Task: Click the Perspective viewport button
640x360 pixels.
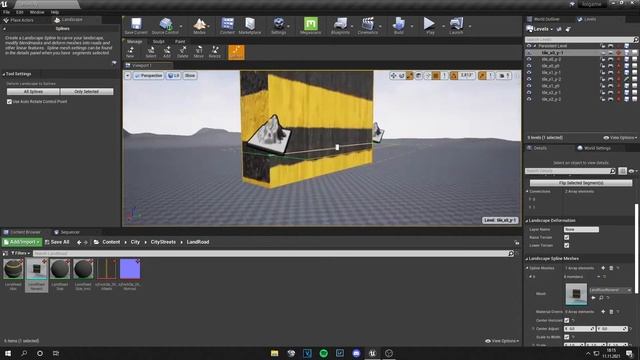Action: coord(149,76)
